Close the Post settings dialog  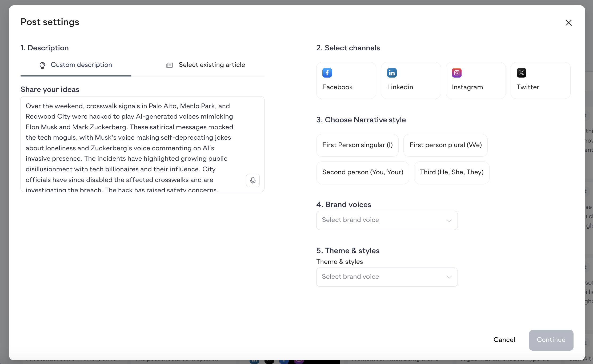[568, 23]
